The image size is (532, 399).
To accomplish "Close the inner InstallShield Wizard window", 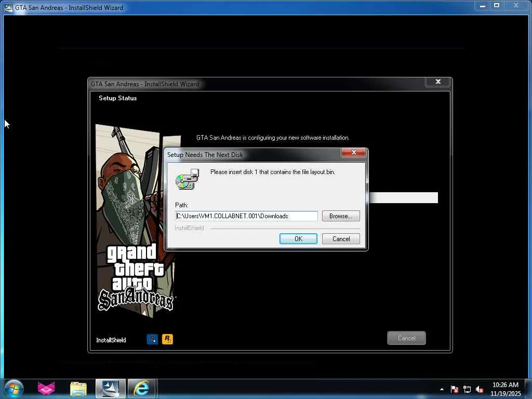I will click(x=437, y=82).
